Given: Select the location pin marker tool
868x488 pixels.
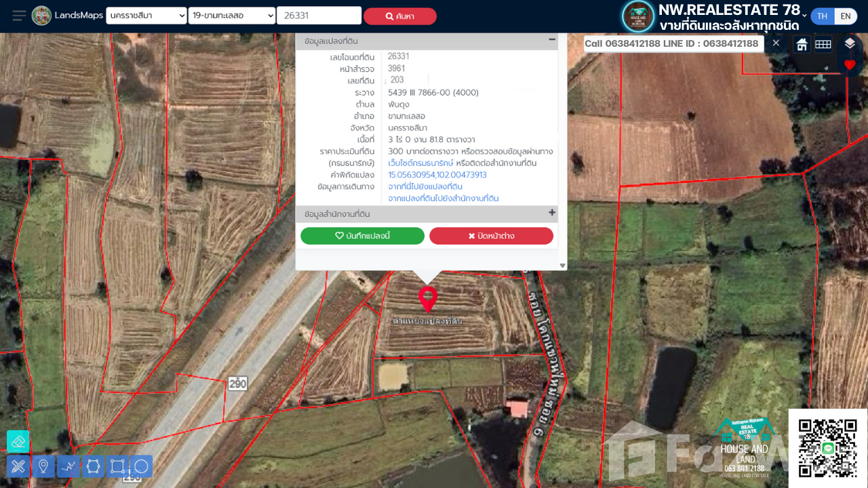Looking at the screenshot, I should pos(43,466).
